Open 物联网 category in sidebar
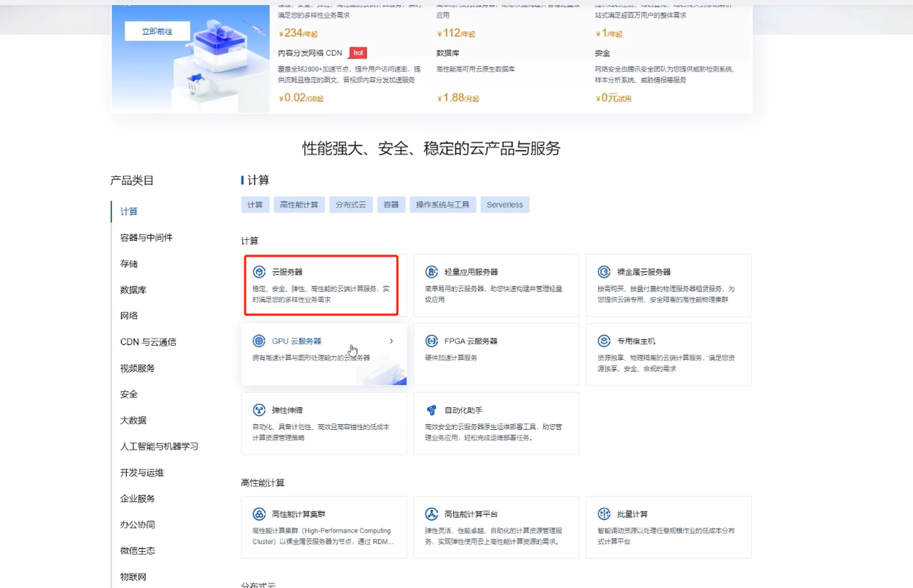The image size is (913, 588). click(x=133, y=577)
